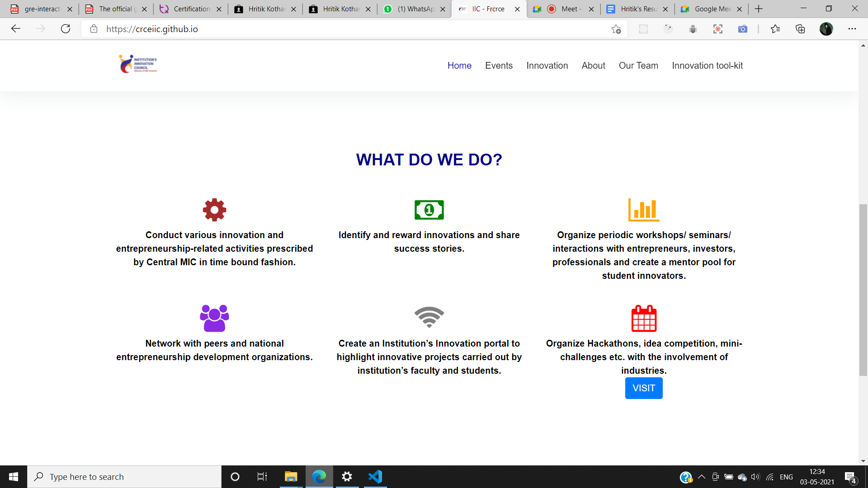Click the orange bar chart icon
This screenshot has width=868, height=488.
click(x=644, y=210)
